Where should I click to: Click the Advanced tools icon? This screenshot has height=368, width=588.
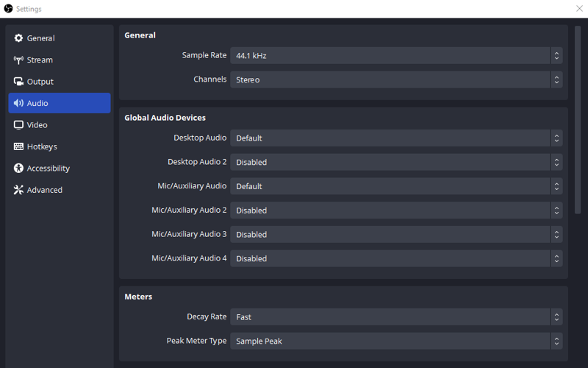(18, 190)
